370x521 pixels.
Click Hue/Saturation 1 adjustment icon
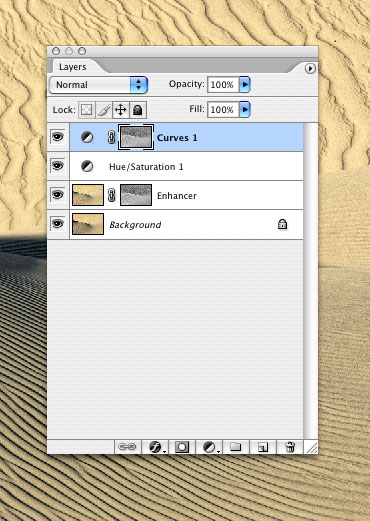click(87, 166)
